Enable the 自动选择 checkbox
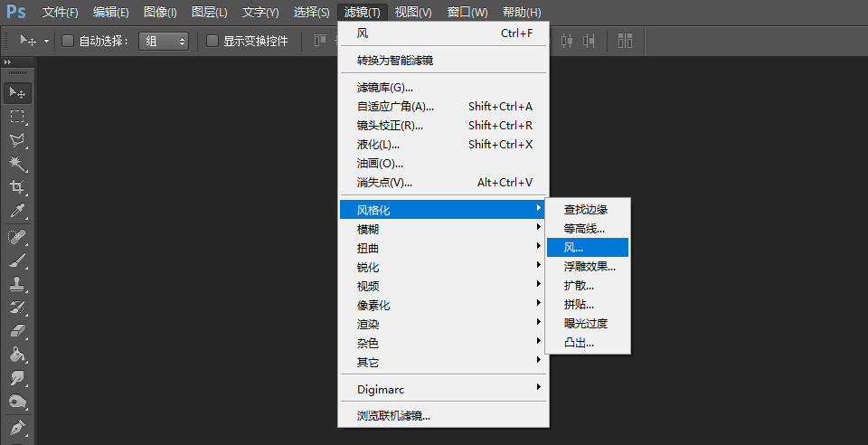Screen dimensions: 868x445 [68, 41]
